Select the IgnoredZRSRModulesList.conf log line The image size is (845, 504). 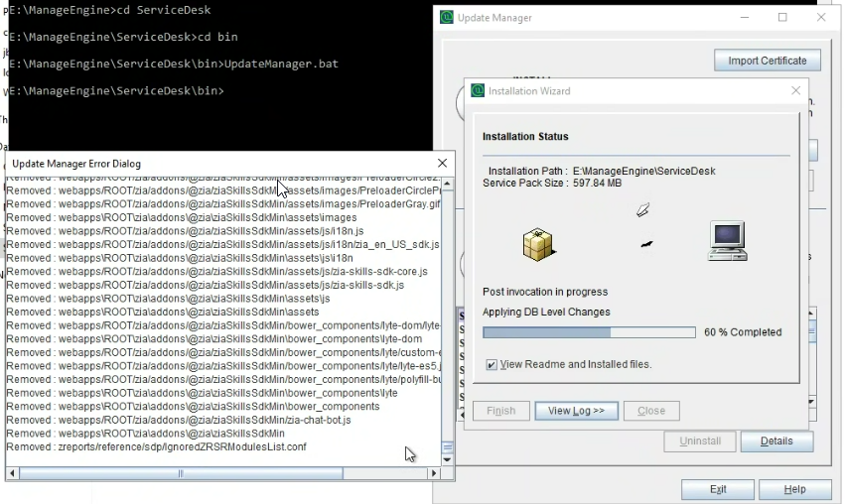coord(156,446)
